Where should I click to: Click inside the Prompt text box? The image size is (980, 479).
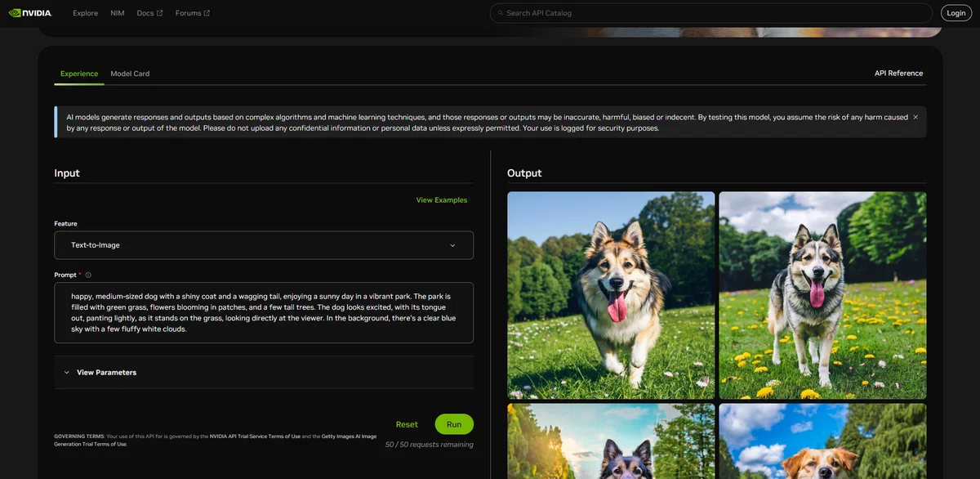[x=264, y=313]
